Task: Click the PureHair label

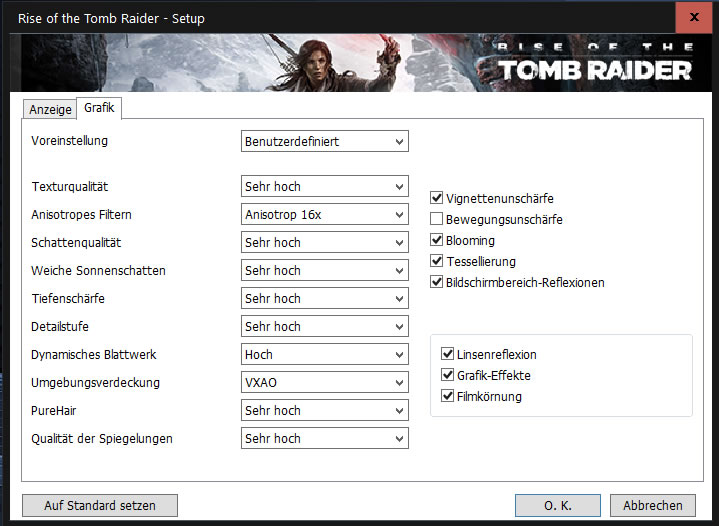Action: pos(53,410)
